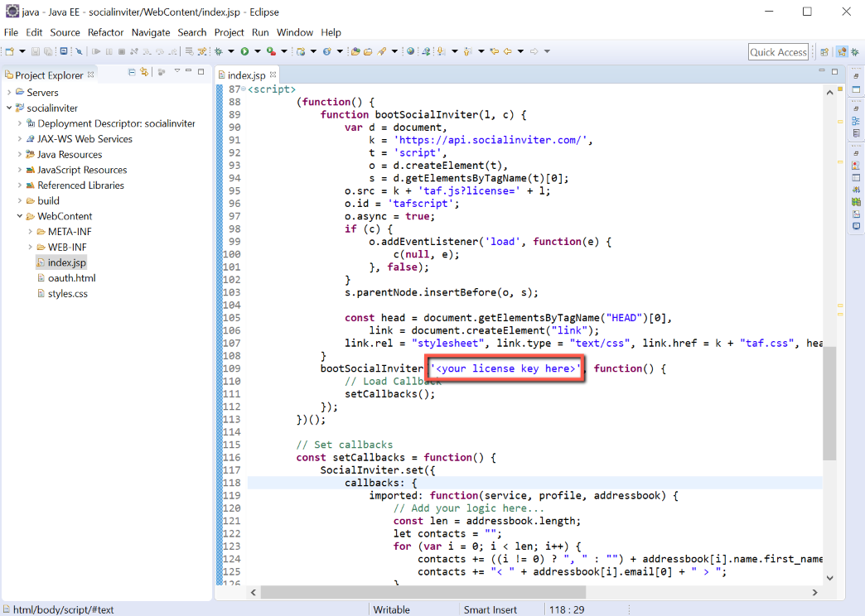Click the Open Web Browser globe icon
Viewport: 865px width, 616px height.
click(410, 51)
